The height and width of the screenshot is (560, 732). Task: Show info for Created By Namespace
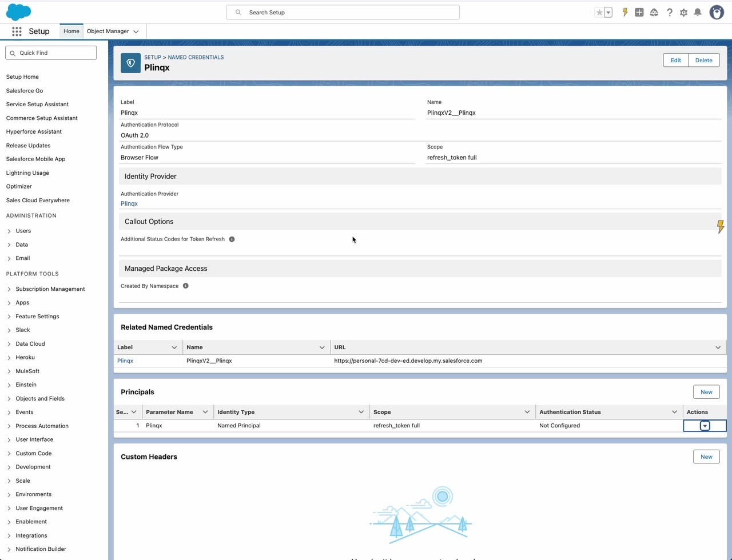coord(185,286)
